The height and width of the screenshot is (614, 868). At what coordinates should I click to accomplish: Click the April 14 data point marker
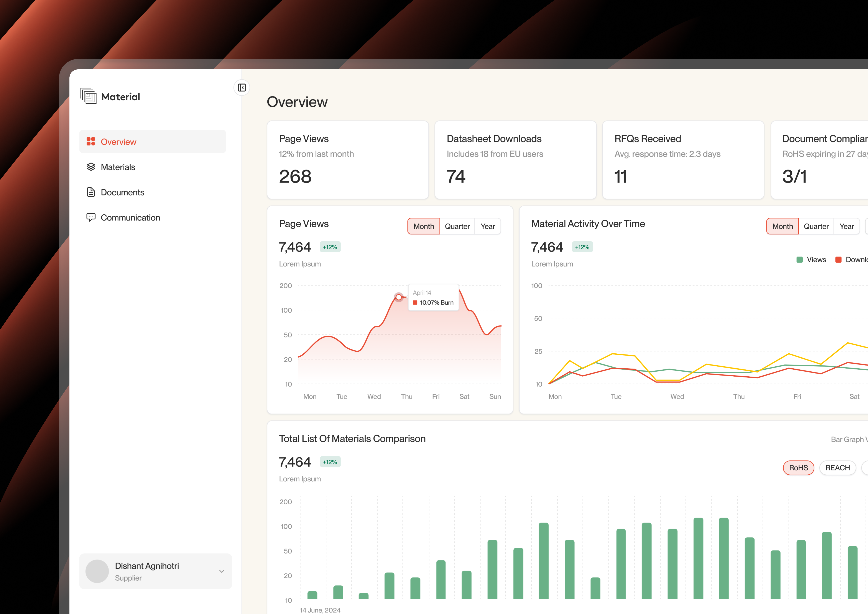(x=399, y=297)
